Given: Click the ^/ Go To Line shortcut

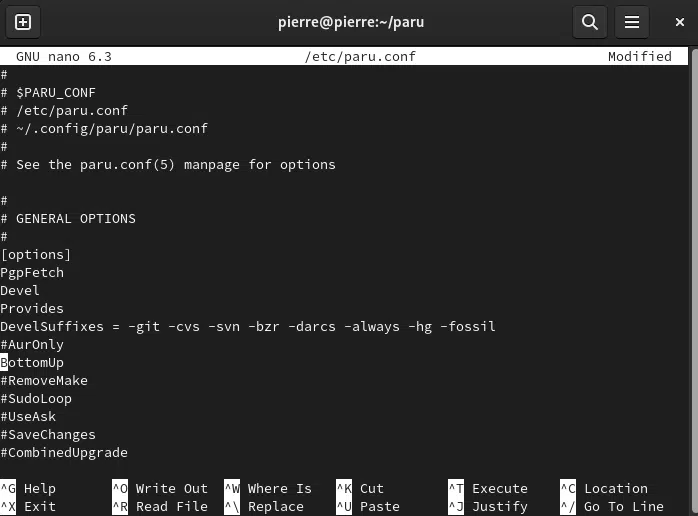Looking at the screenshot, I should click(612, 507).
